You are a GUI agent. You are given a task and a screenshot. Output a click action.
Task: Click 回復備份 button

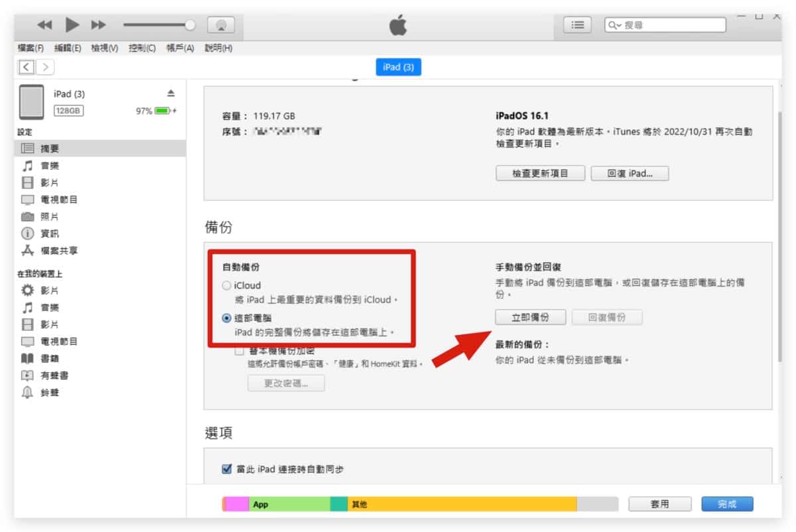[608, 317]
